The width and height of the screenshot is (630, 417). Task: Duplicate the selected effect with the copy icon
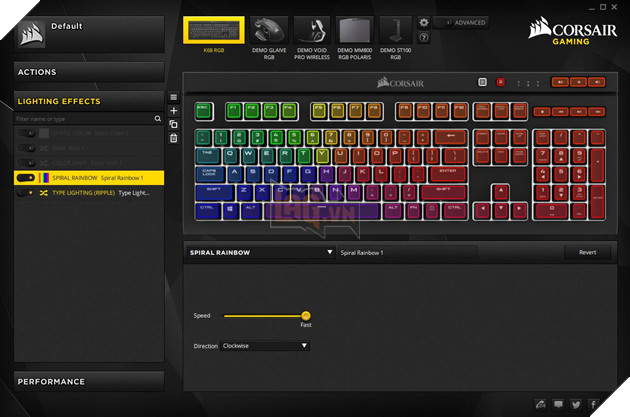tap(174, 124)
